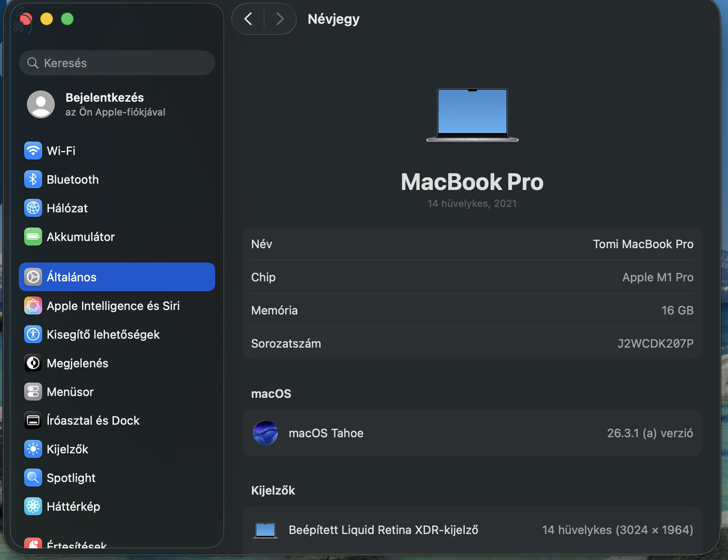Click the Keresés search field
Image resolution: width=728 pixels, height=560 pixels.
pos(117,63)
